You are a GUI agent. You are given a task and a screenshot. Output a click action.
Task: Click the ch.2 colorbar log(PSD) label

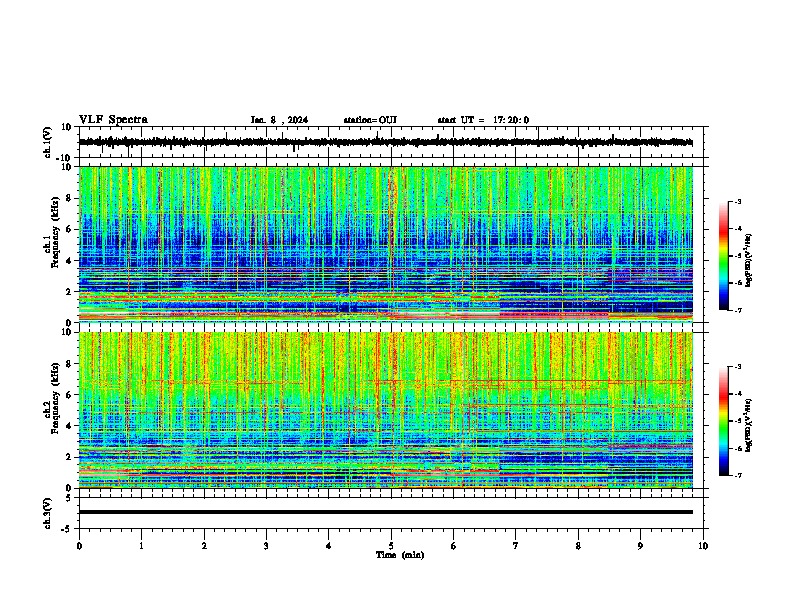[749, 425]
